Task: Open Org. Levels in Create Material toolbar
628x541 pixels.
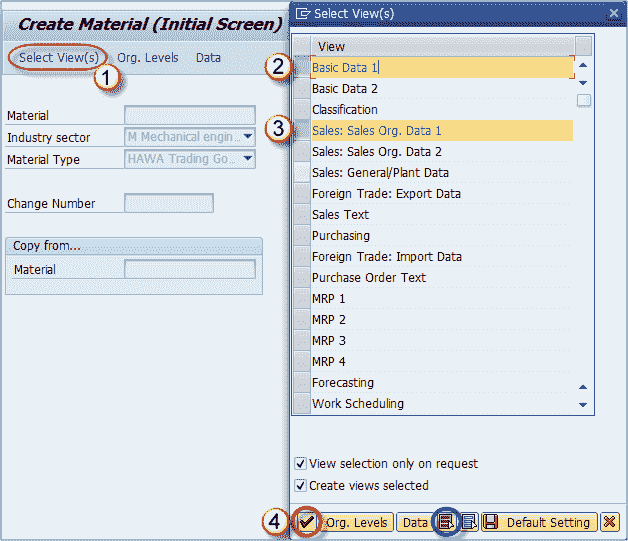Action: coord(147,58)
